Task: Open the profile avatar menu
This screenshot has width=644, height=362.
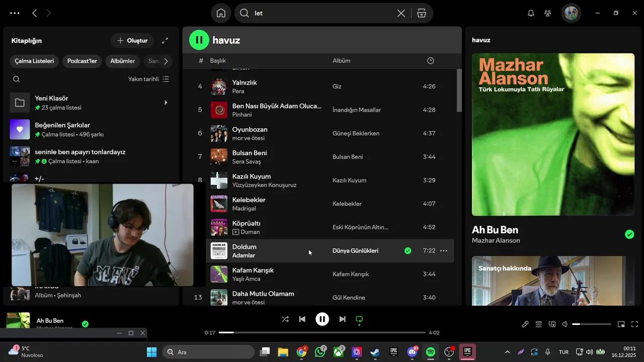Action: point(571,13)
